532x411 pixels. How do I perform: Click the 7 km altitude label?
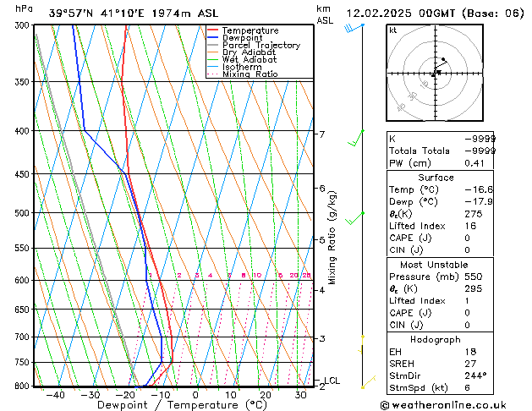coord(322,134)
